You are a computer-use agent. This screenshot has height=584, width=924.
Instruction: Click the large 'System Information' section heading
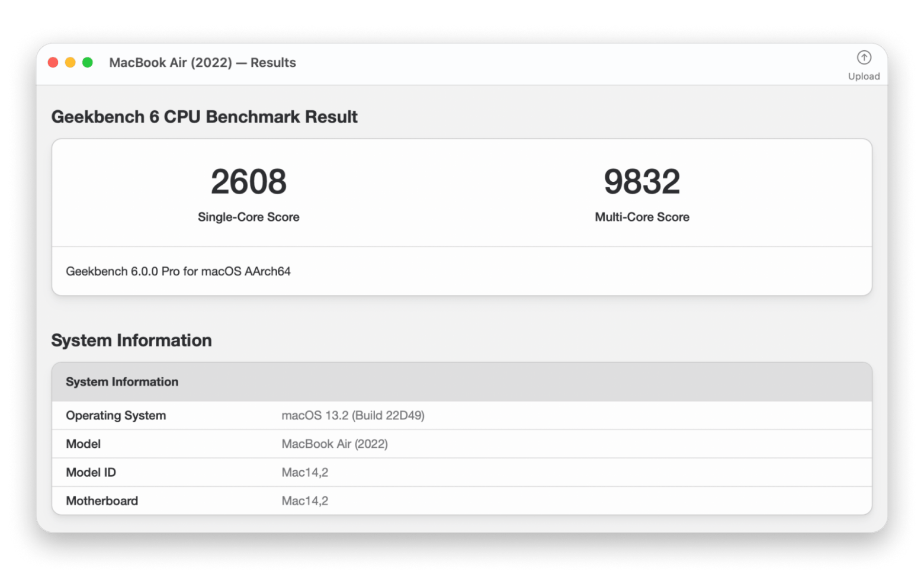[131, 341]
